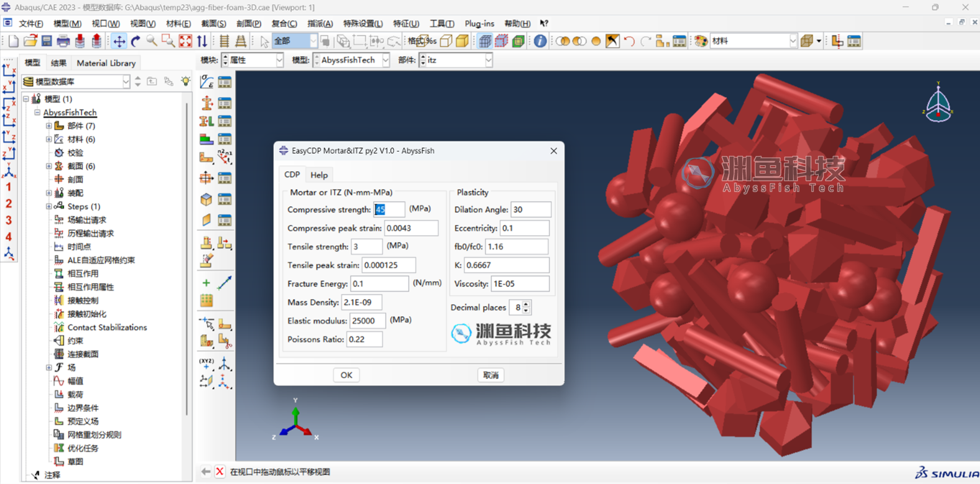The image size is (980, 484).
Task: Click the 取消 button in the dialog
Action: [491, 375]
